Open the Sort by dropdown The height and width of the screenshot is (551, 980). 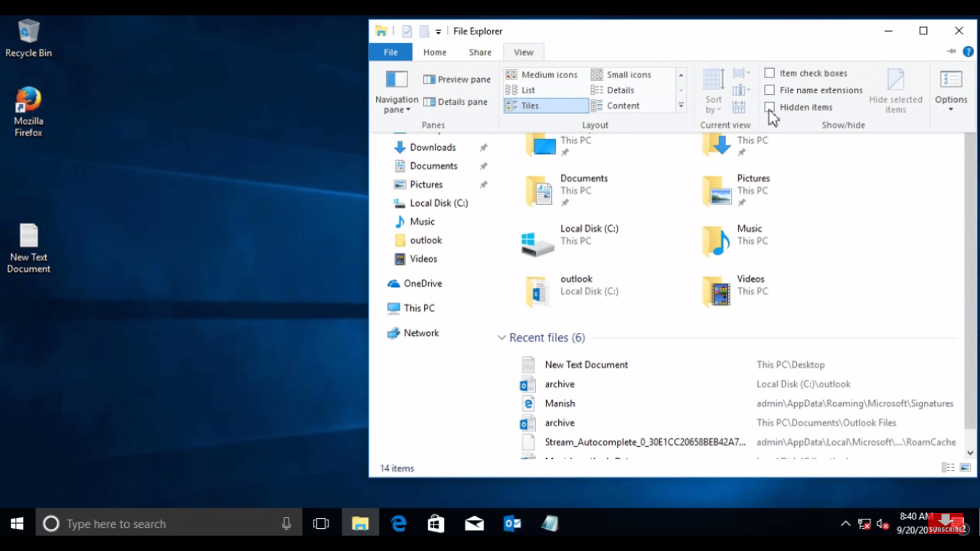(712, 92)
